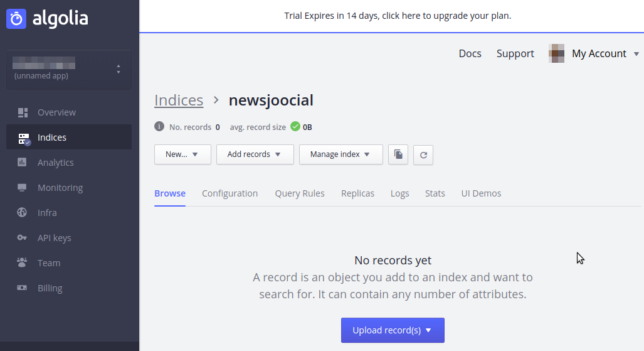The width and height of the screenshot is (644, 351).
Task: Copy index using the duplicate icon button
Action: (x=398, y=154)
